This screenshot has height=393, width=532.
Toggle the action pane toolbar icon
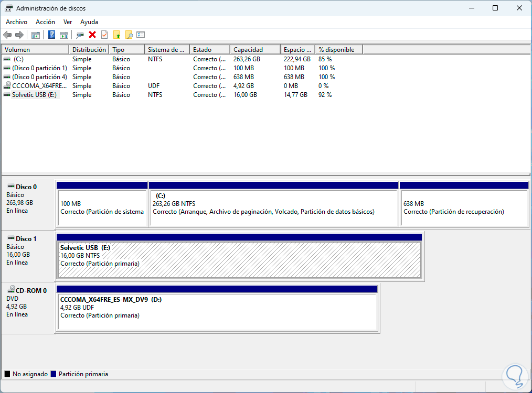coord(64,35)
